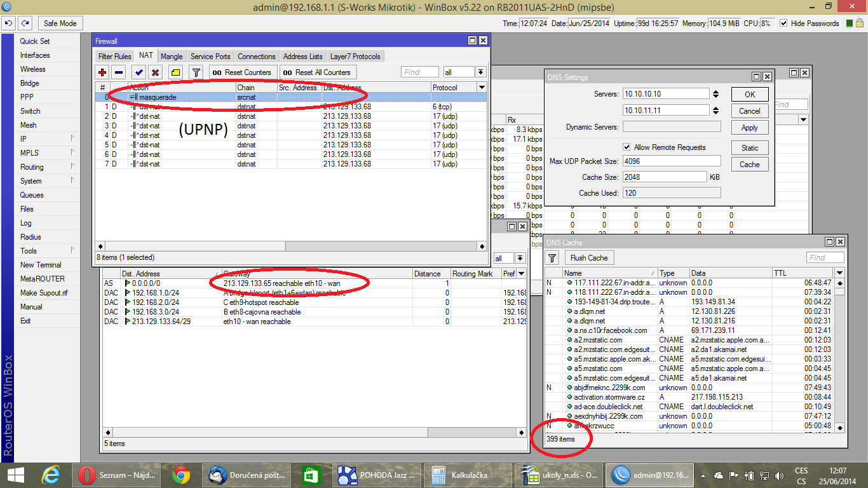
Task: Click up/down arrows beside server 10.10.11.11
Action: tap(716, 111)
